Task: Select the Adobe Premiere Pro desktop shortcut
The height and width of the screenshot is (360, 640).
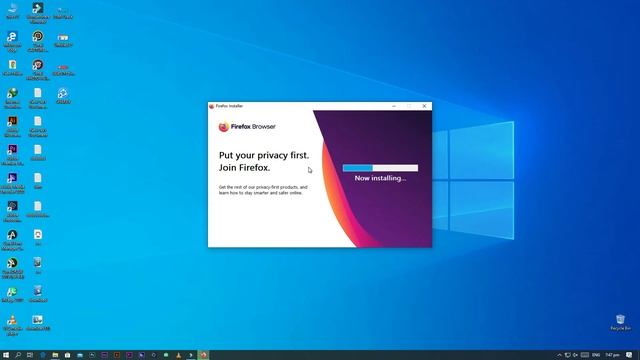Action: (13, 154)
